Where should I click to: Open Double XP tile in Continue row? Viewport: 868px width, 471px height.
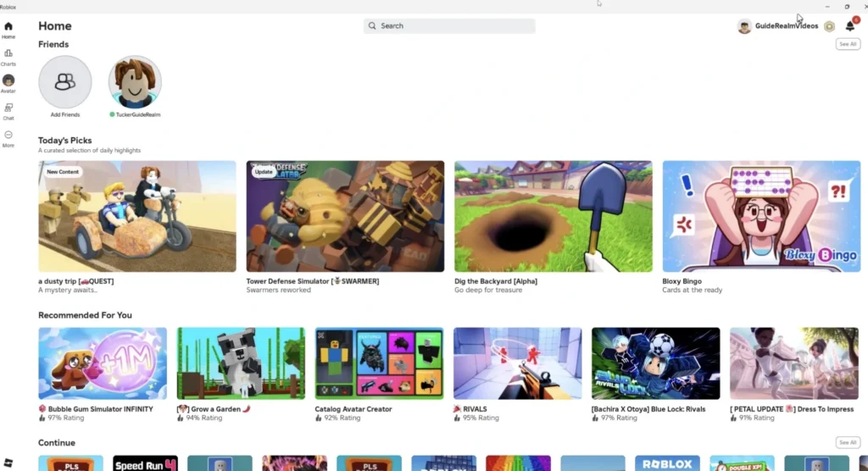click(743, 463)
